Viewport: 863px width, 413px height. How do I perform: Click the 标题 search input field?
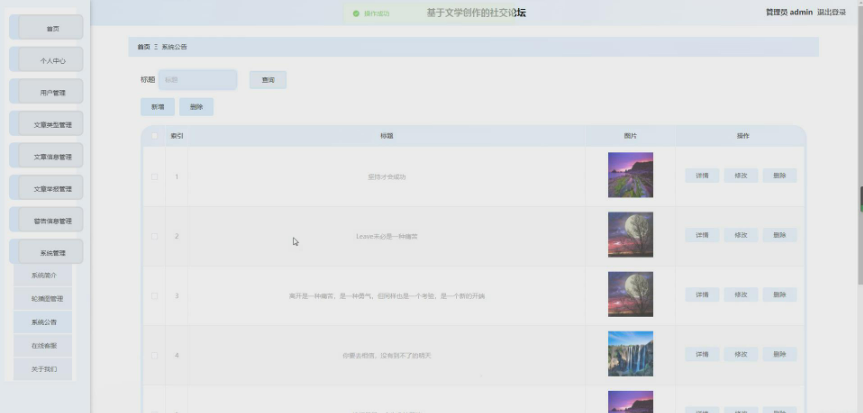pyautogui.click(x=198, y=80)
